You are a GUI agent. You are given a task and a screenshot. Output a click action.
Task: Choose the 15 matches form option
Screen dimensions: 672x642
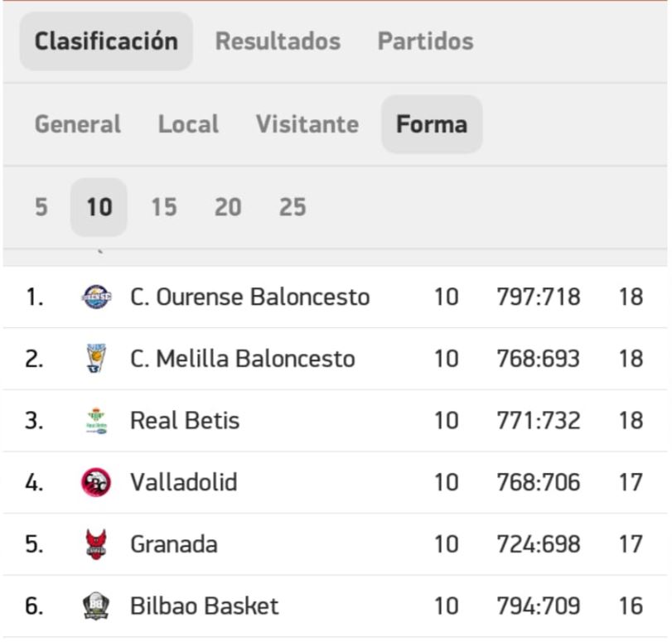(163, 207)
